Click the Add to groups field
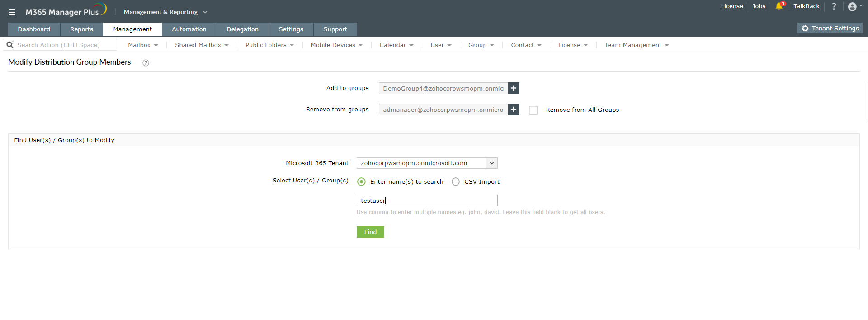 coord(443,88)
